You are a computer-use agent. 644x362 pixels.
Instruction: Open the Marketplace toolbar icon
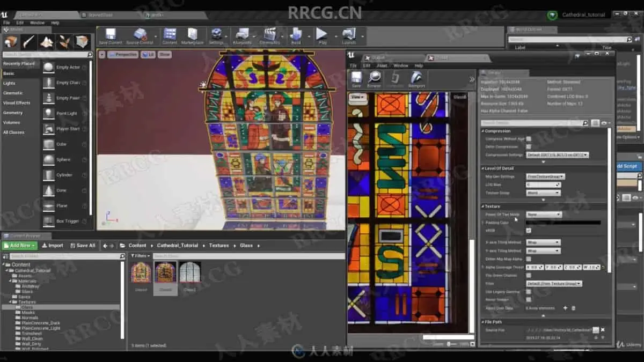(192, 36)
